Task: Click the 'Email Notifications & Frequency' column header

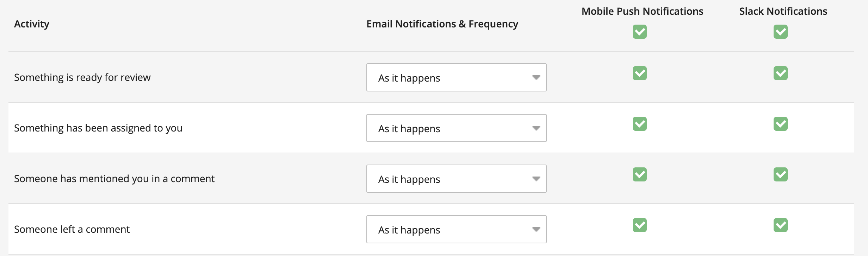Action: (x=442, y=24)
